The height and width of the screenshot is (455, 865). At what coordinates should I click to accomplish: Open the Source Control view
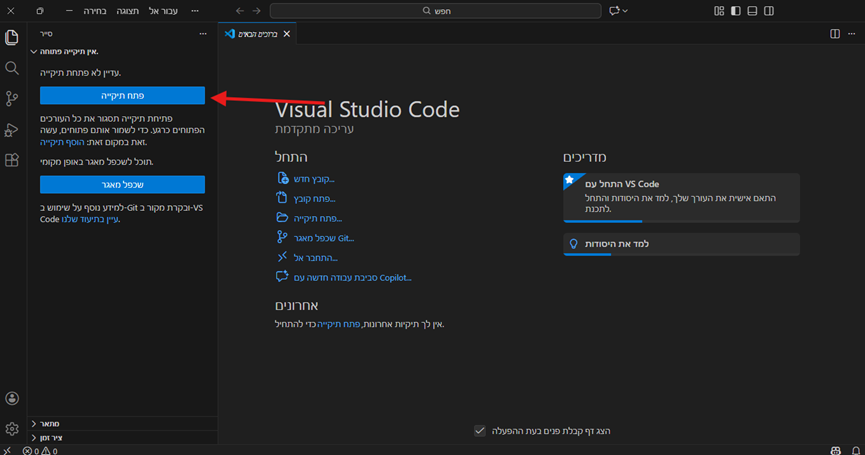tap(12, 98)
